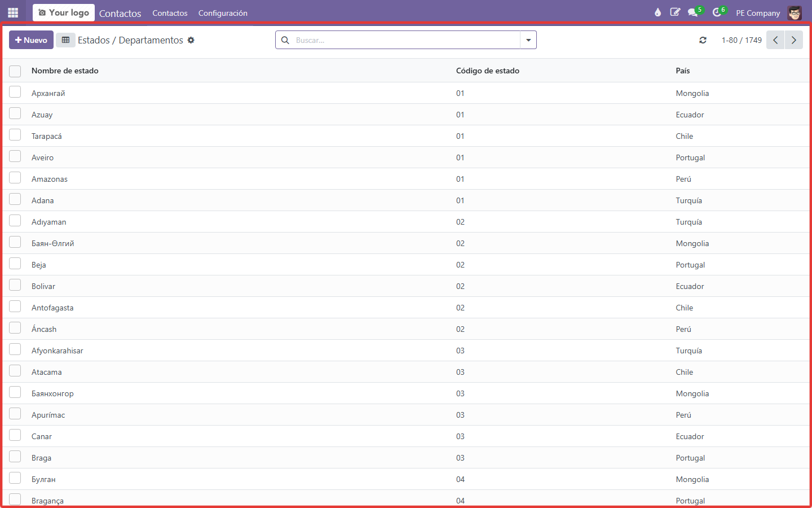The width and height of the screenshot is (812, 508).
Task: Check the Atacama row checkbox
Action: tap(15, 371)
